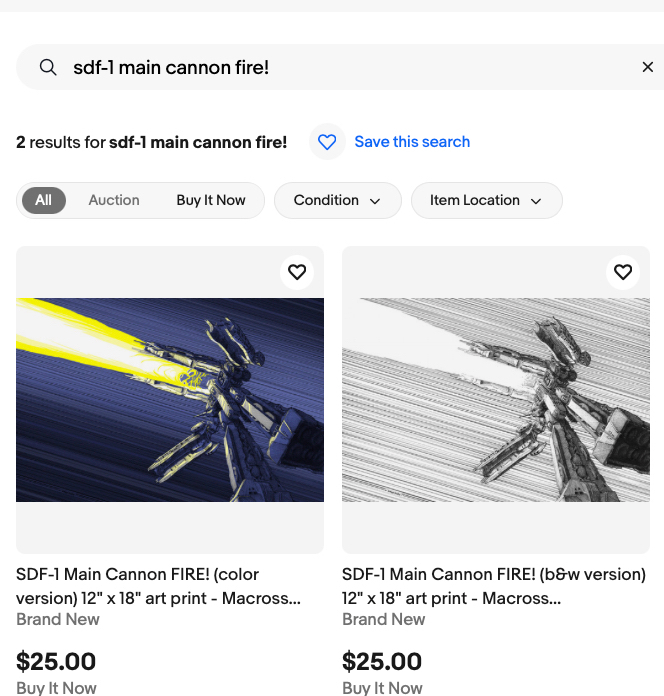
Task: Open the Condition dropdown
Action: (337, 200)
